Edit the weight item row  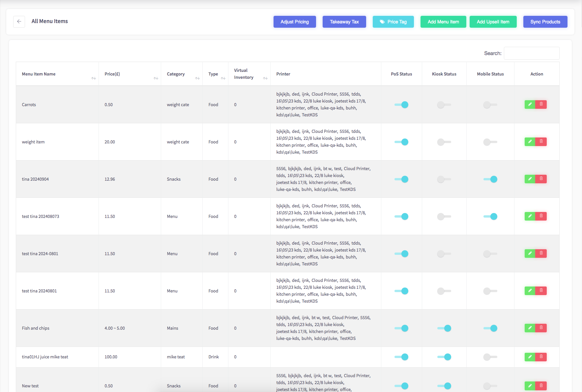coord(530,142)
